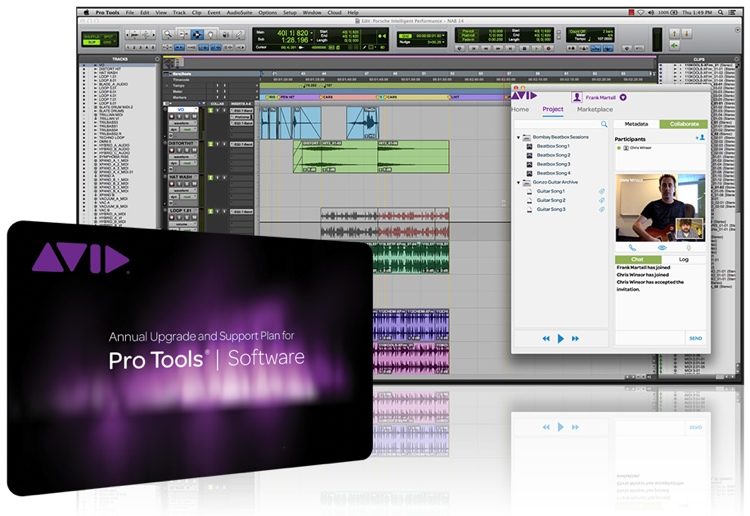Viewport: 750px width, 516px height.
Task: Select the Scrubber speaker tool
Action: coord(225,34)
